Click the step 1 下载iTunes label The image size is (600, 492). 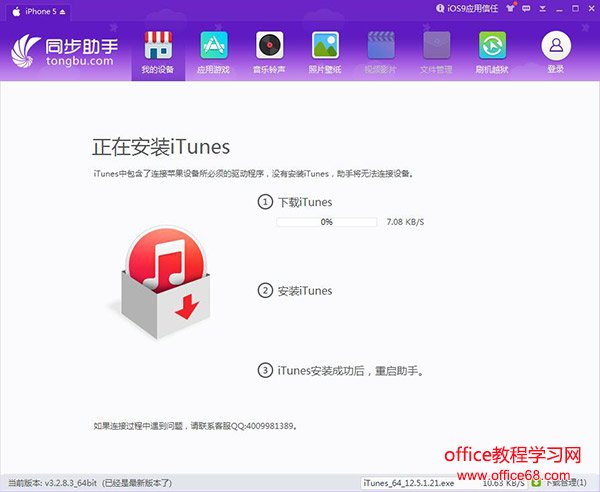tap(304, 202)
